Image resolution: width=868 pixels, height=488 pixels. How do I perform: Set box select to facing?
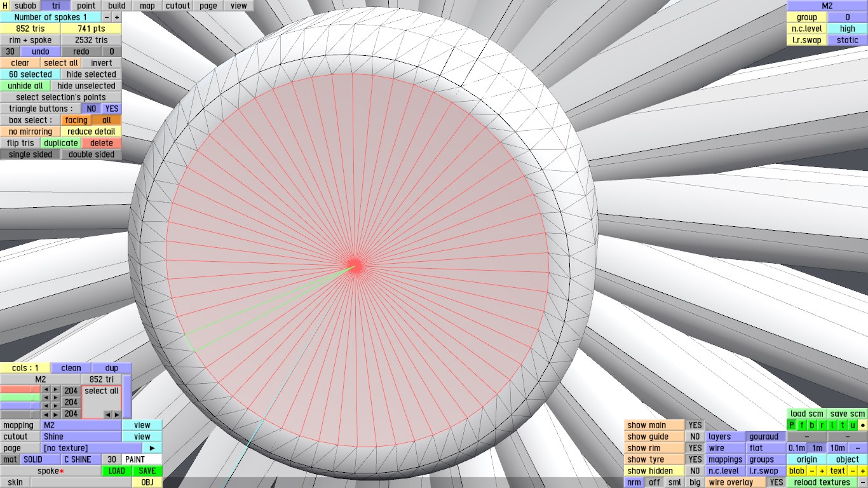click(x=76, y=120)
